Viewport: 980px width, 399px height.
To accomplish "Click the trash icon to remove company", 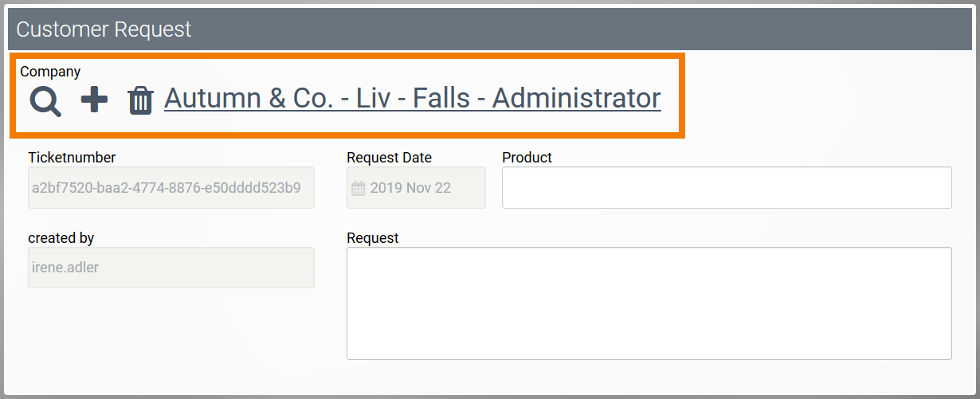I will pyautogui.click(x=140, y=101).
